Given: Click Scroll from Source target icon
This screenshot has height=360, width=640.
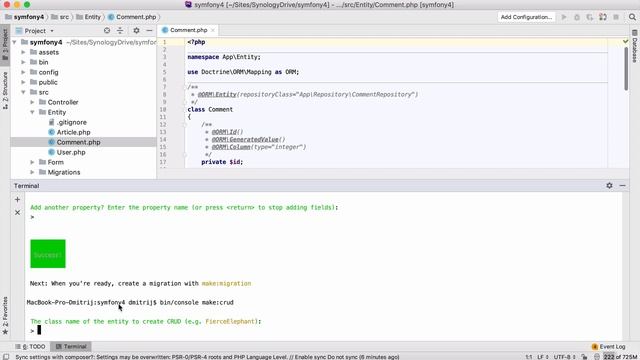Looking at the screenshot, I should [x=107, y=31].
